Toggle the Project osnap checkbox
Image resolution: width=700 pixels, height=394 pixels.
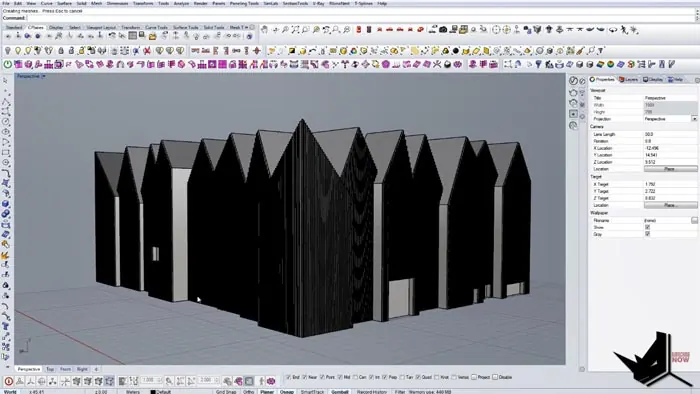tap(474, 377)
